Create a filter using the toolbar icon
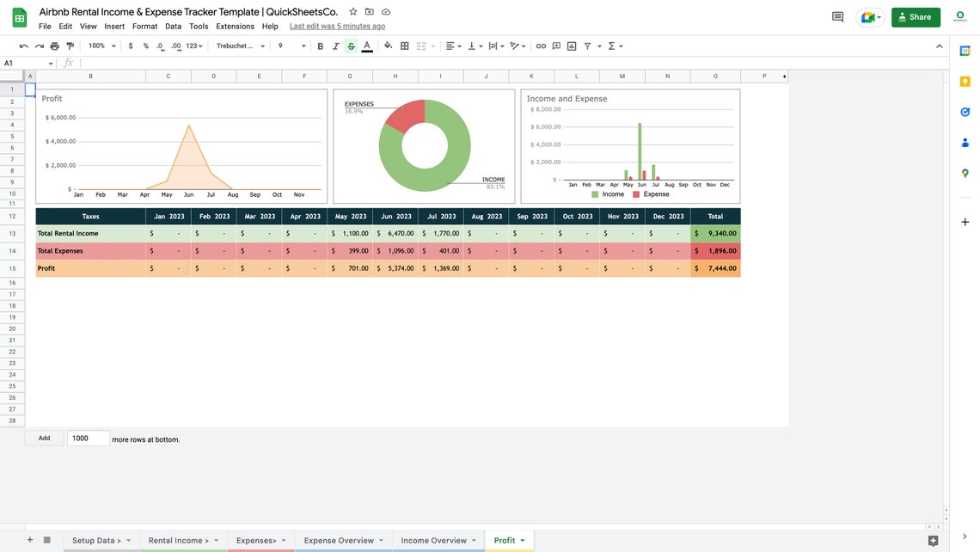The image size is (980, 552). pos(585,45)
